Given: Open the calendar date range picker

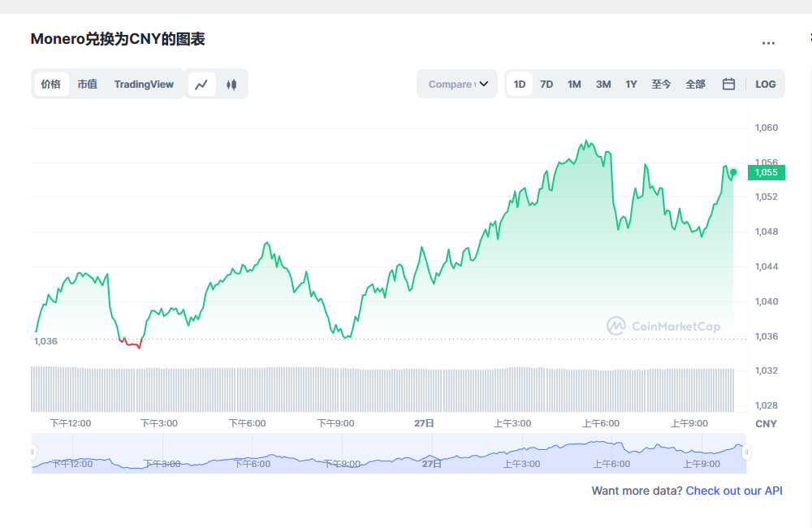Looking at the screenshot, I should coord(728,84).
